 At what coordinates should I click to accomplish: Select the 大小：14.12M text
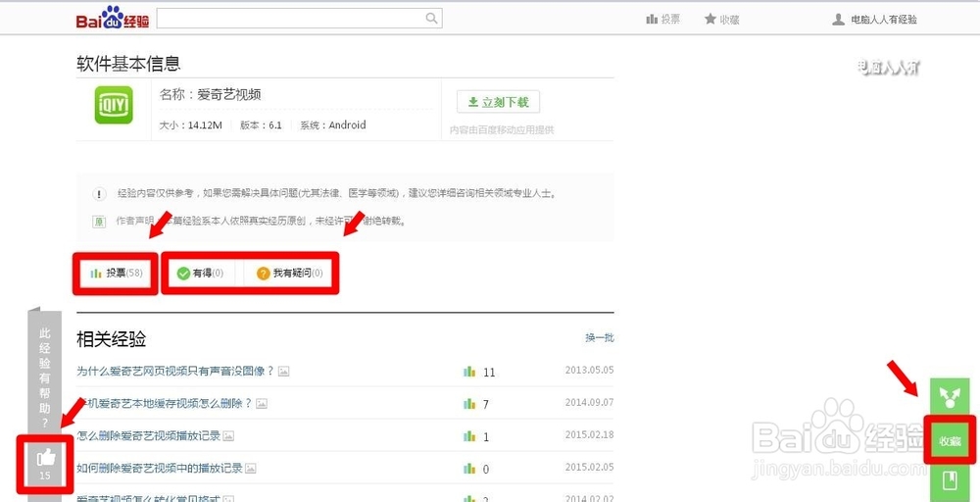click(x=191, y=125)
